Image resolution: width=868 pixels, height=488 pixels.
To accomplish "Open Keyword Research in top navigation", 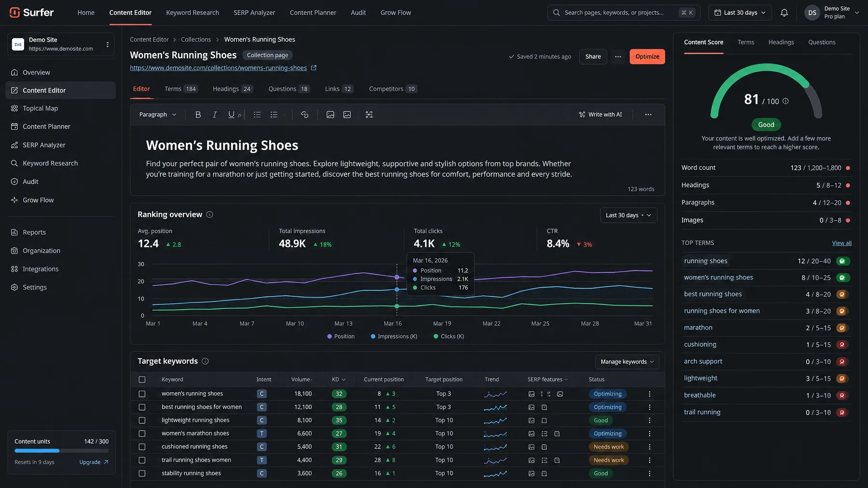I will [192, 13].
